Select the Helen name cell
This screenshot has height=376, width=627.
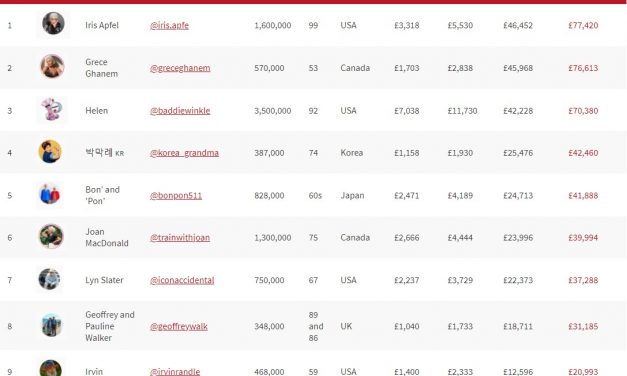point(96,111)
